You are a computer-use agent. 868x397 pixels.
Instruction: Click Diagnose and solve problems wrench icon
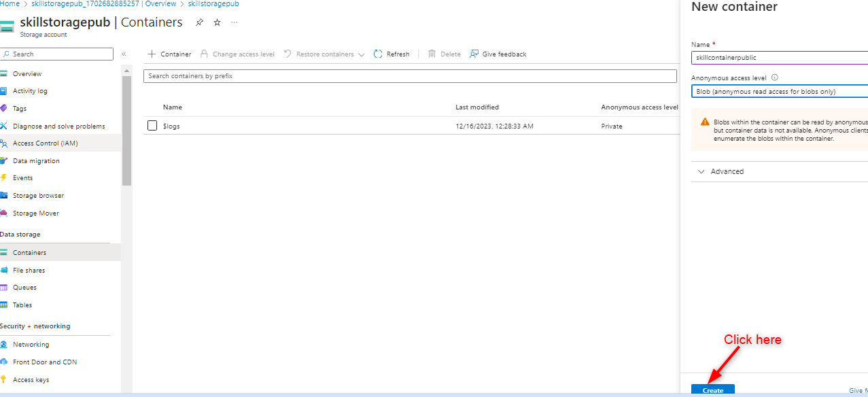coord(4,126)
